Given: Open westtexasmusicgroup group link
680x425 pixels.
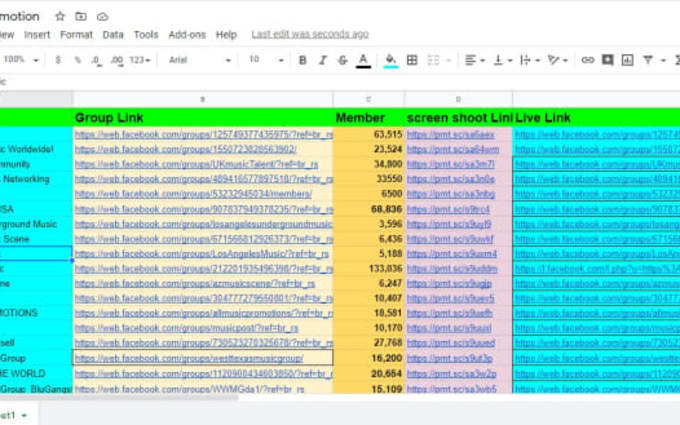Looking at the screenshot, I should tap(189, 358).
